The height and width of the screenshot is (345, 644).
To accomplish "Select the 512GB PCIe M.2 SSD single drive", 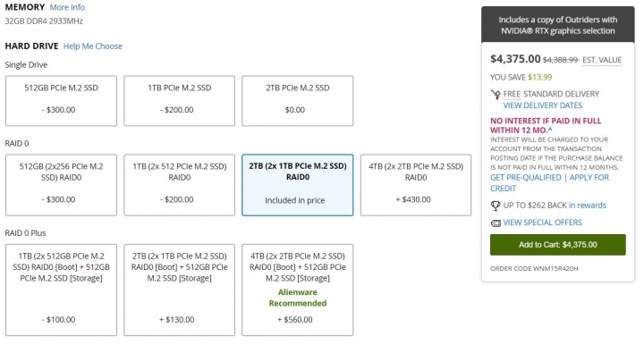I will point(61,101).
